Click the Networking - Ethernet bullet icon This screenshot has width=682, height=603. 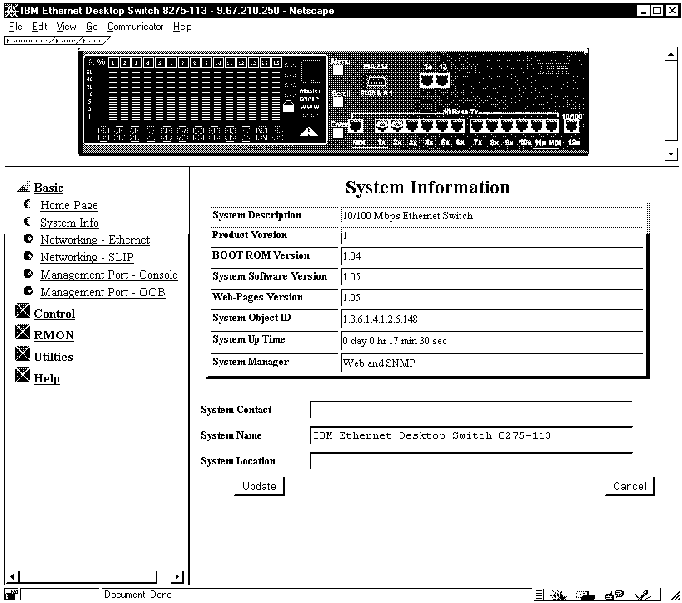click(28, 240)
